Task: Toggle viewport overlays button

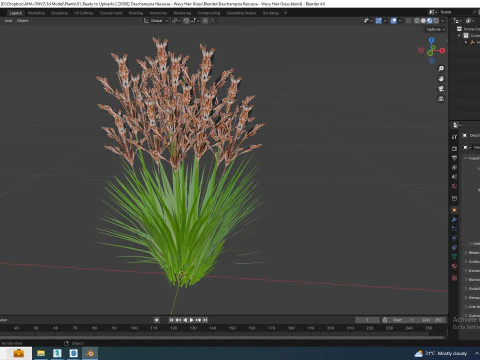Action: tap(394, 21)
